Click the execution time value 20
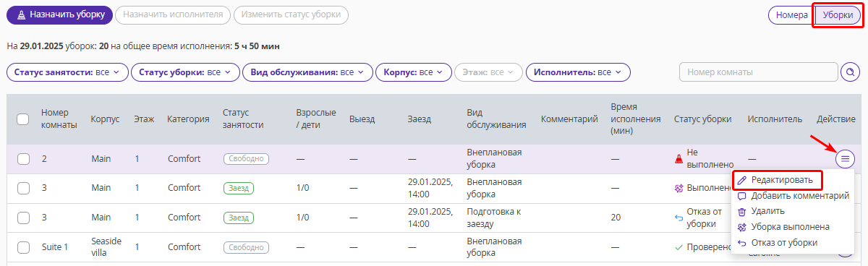 616,218
